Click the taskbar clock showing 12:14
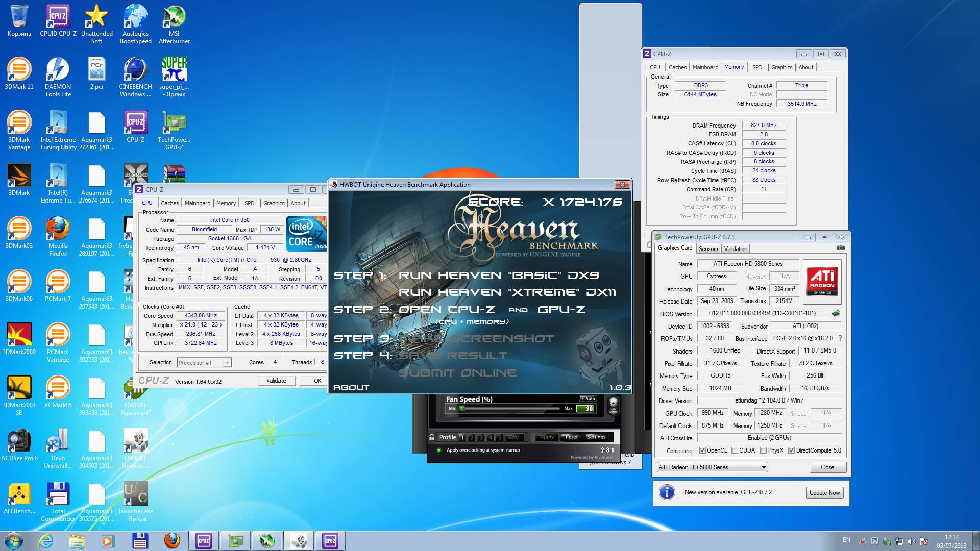980x551 pixels. click(x=951, y=541)
